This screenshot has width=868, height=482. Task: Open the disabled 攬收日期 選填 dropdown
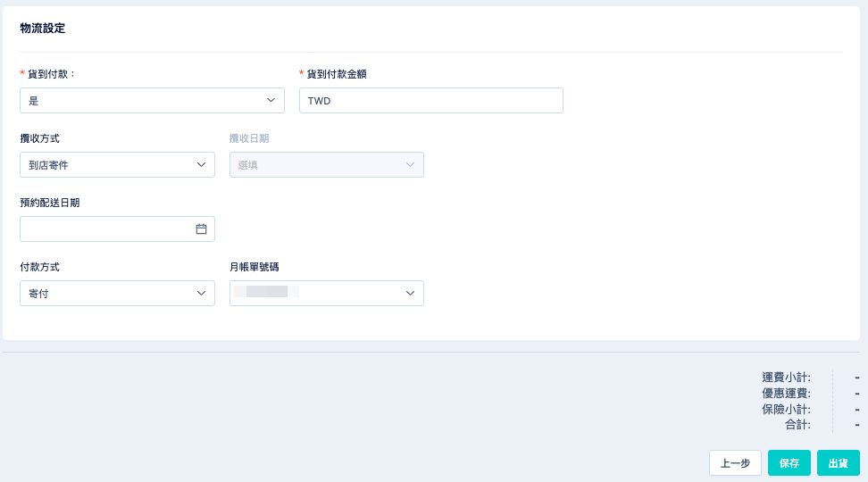[327, 165]
